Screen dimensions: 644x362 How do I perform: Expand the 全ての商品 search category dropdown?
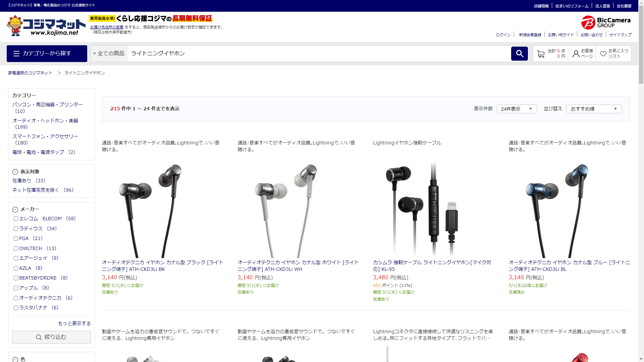[x=109, y=54]
